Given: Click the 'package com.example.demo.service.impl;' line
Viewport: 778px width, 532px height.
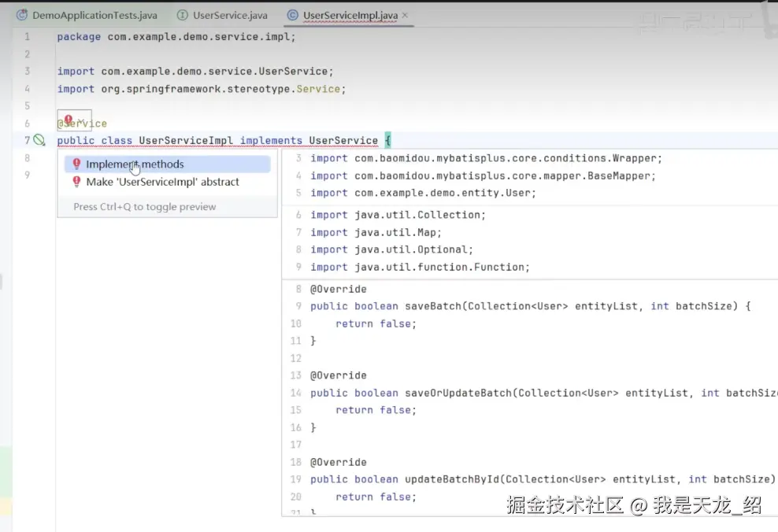Looking at the screenshot, I should click(176, 37).
